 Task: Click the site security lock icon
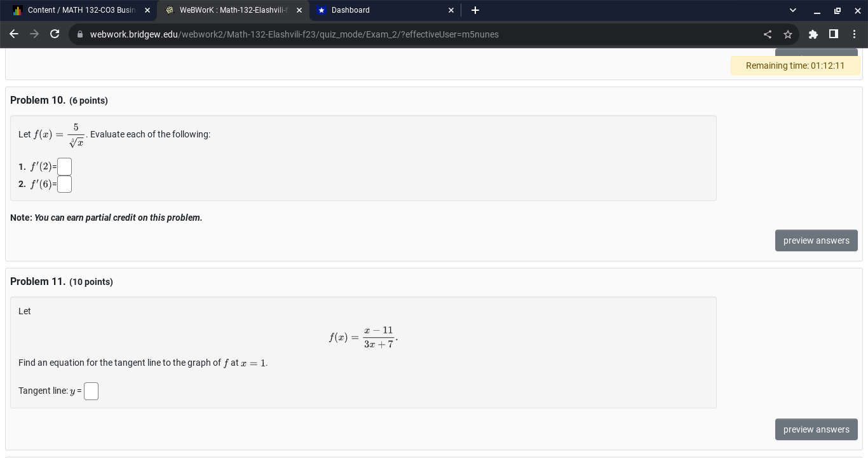(80, 34)
